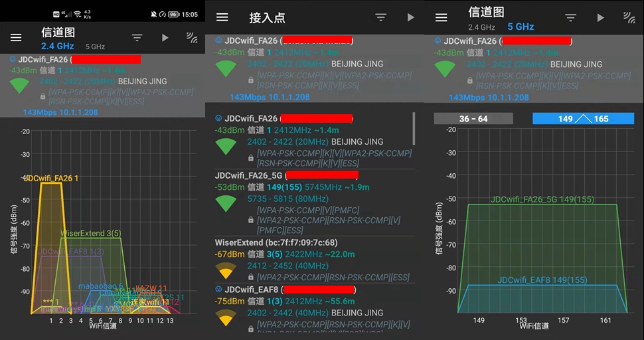Open hamburger menu on 接入点 screen
This screenshot has width=644, height=340.
[x=222, y=17]
